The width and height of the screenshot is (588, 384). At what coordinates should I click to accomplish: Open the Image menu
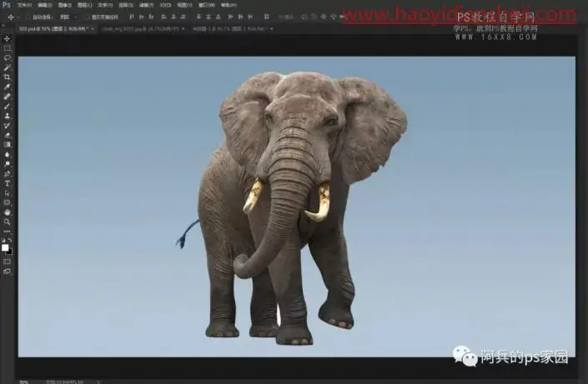[64, 5]
